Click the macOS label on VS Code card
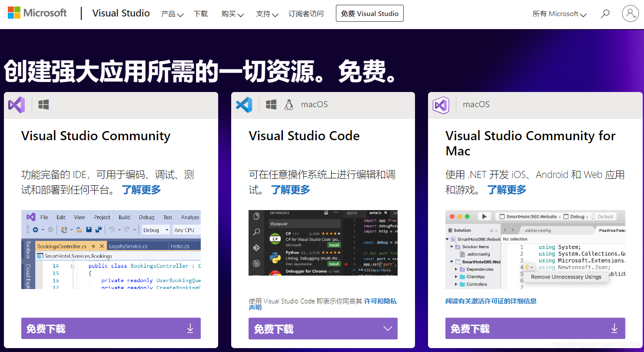The height and width of the screenshot is (352, 644). [x=314, y=105]
